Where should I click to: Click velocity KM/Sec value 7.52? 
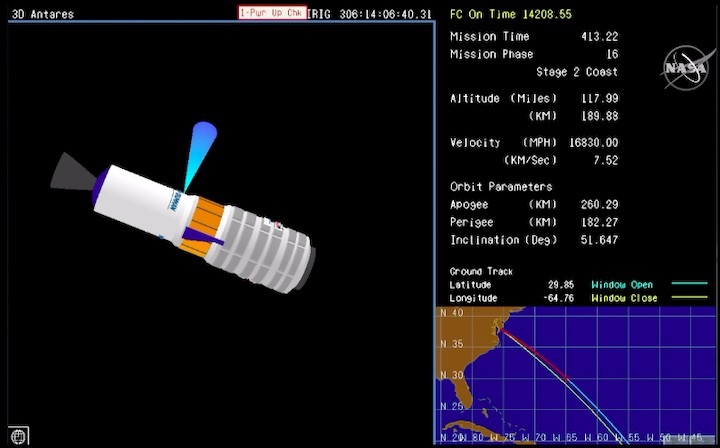point(606,161)
